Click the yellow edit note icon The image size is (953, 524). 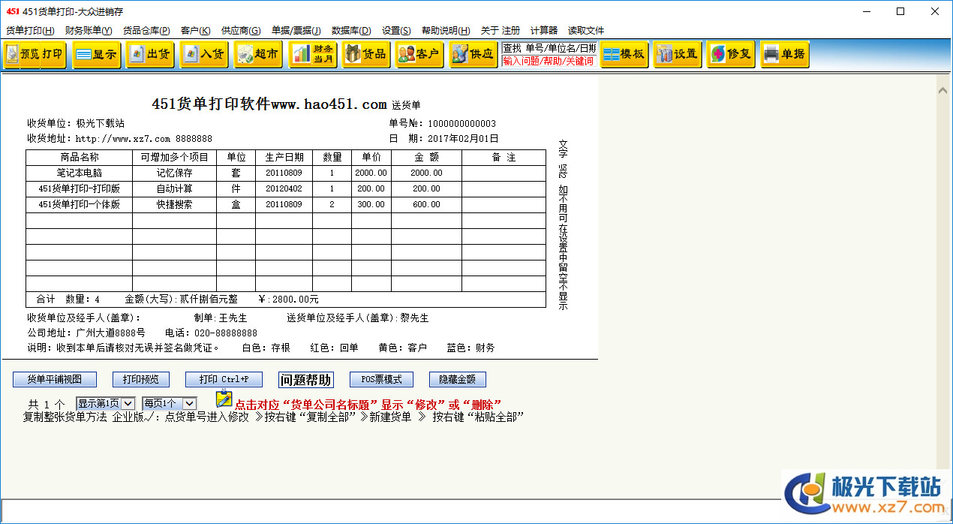click(224, 399)
